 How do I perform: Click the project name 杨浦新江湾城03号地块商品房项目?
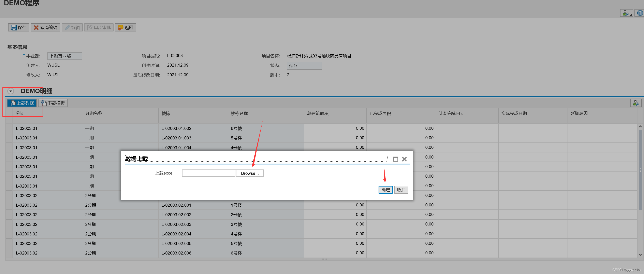[319, 56]
